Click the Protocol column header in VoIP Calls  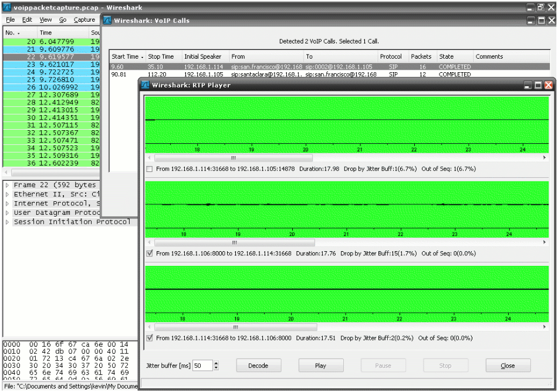click(393, 56)
